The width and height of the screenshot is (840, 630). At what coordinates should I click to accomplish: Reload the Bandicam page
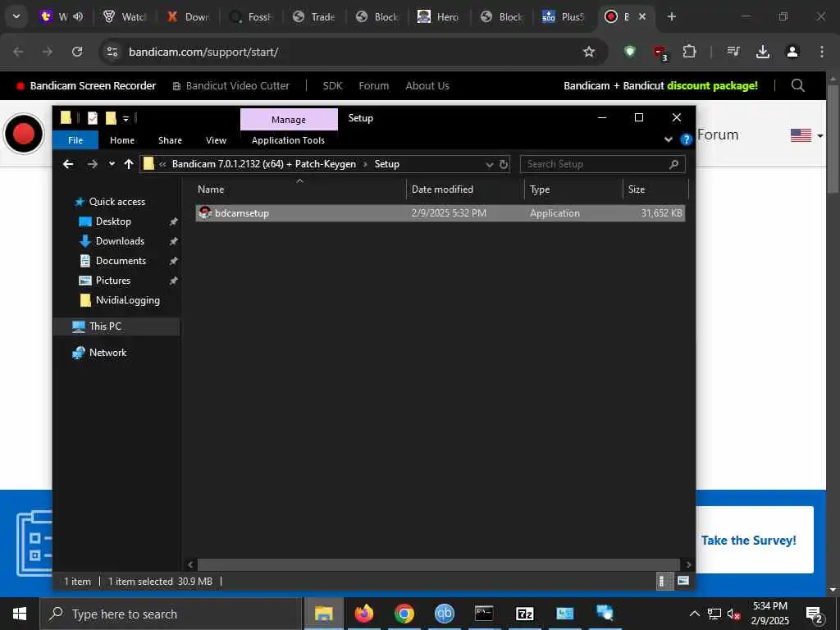(x=77, y=52)
